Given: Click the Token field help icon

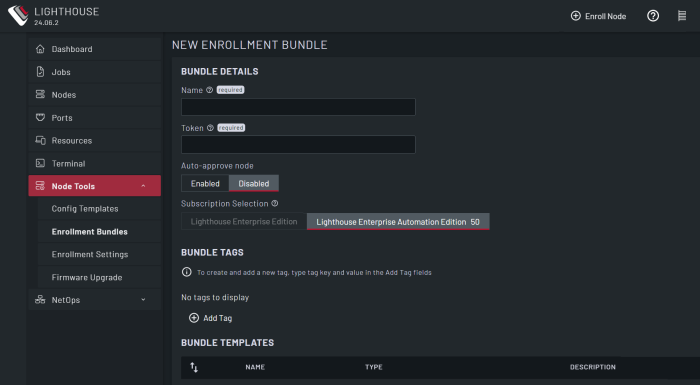Looking at the screenshot, I should [210, 128].
